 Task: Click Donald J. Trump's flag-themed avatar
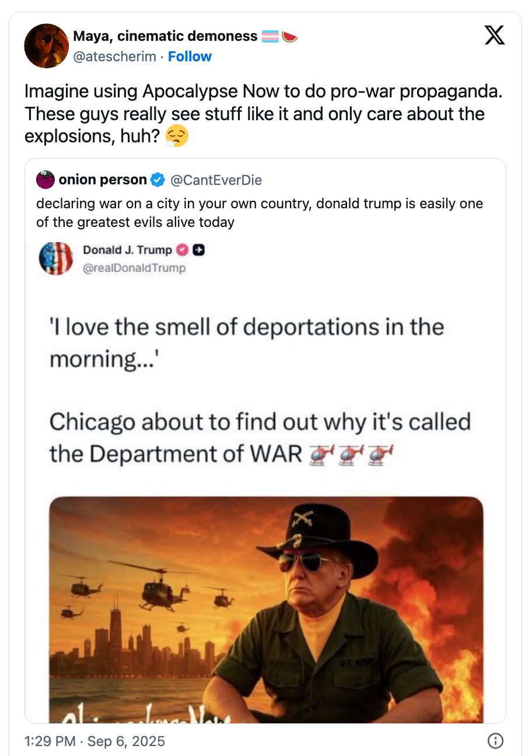[55, 258]
